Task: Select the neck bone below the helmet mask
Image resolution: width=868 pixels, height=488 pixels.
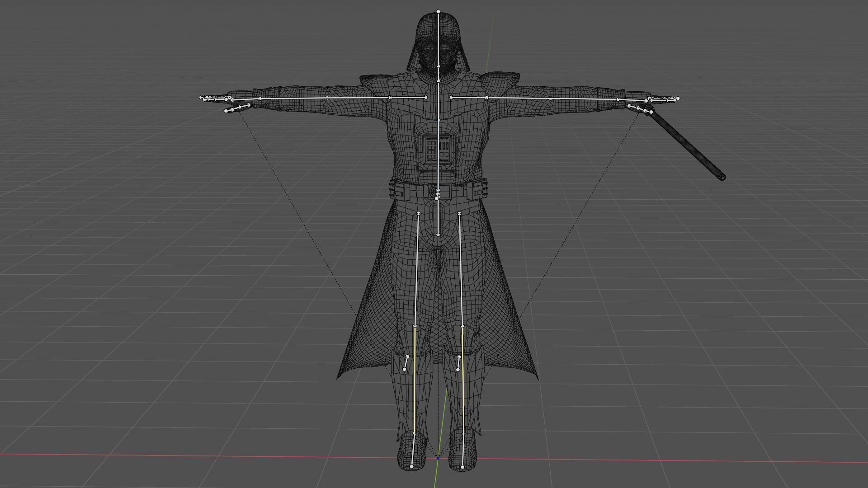Action: (438, 74)
